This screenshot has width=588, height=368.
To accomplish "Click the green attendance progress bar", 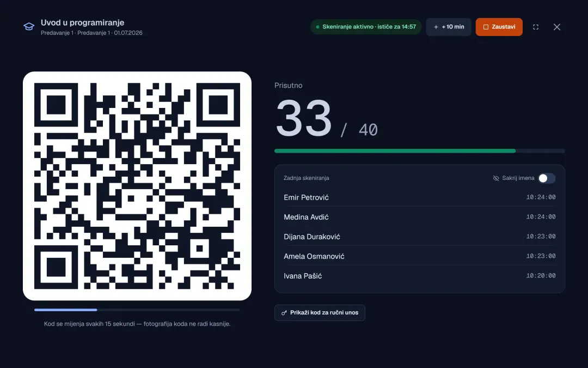I will click(420, 151).
